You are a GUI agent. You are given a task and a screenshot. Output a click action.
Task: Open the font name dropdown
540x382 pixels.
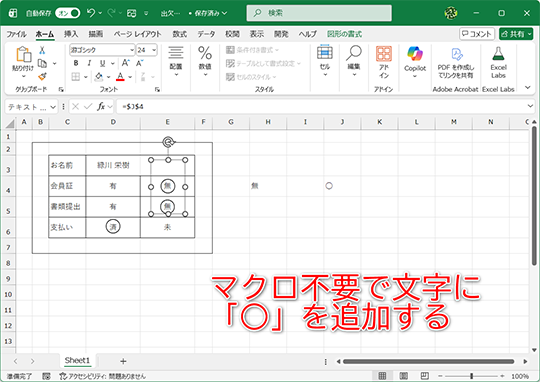click(132, 50)
